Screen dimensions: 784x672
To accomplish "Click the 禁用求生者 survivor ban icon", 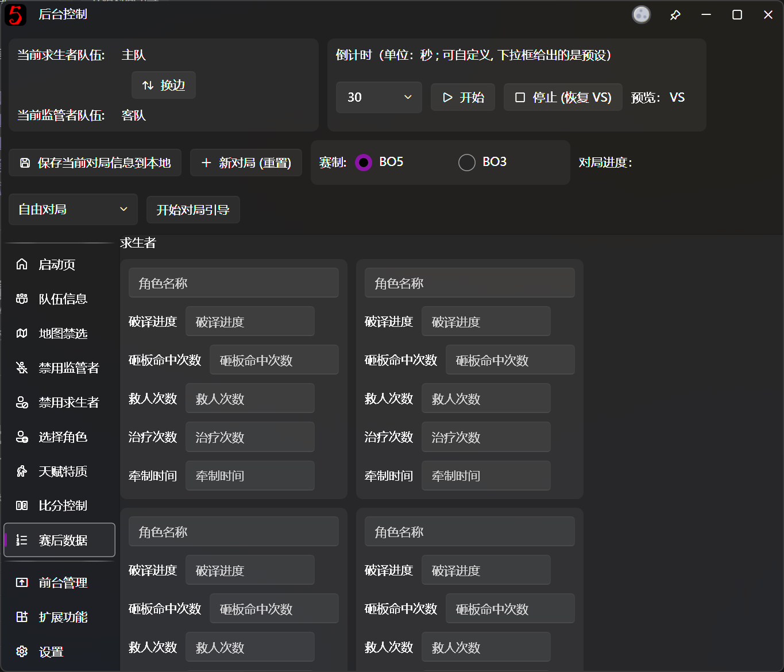I will (x=22, y=402).
